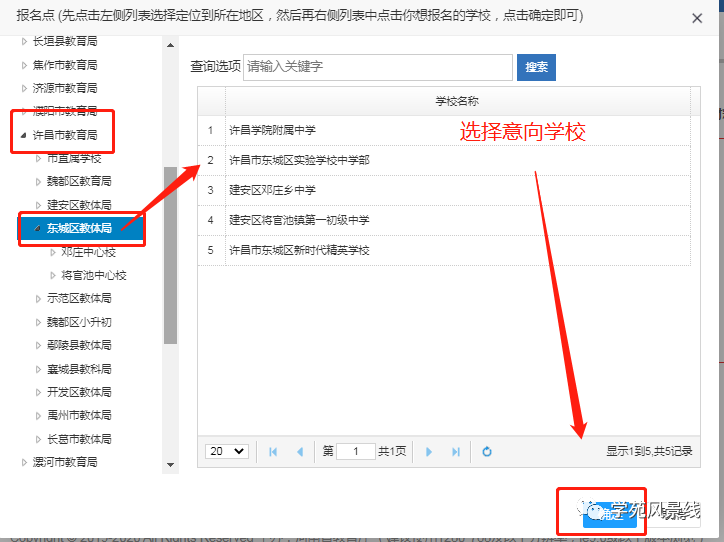Select 许昌学院附属中学 row
Screen dimensions: 724x542
[x=272, y=130]
